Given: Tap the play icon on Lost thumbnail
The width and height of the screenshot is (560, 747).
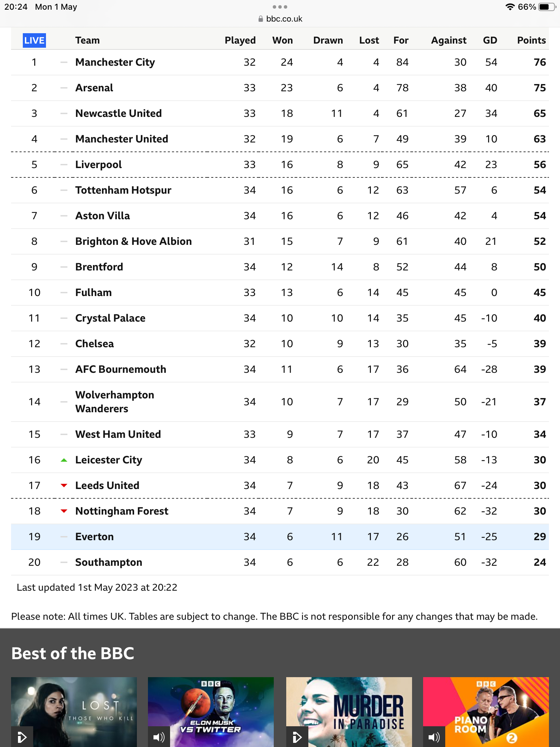Looking at the screenshot, I should pos(22,737).
